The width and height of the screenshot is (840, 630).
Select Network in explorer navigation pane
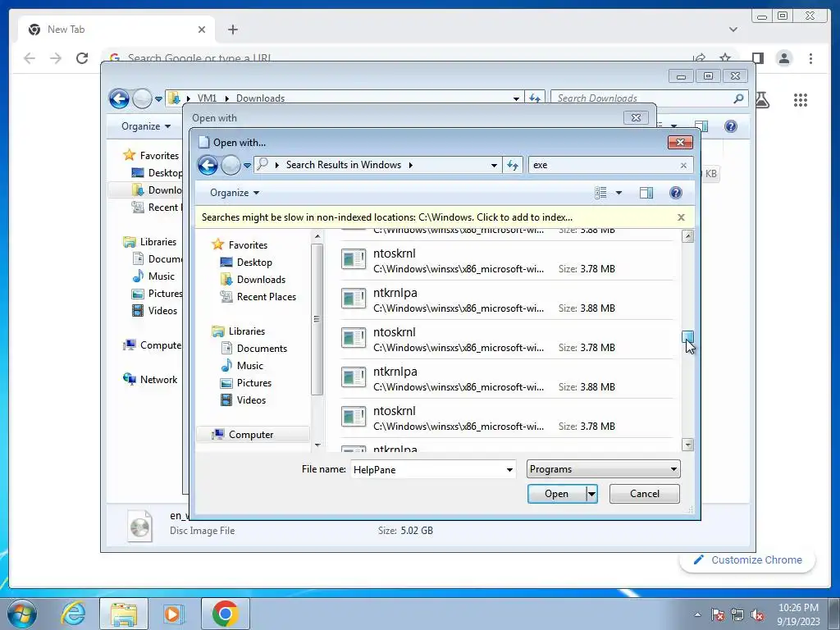pyautogui.click(x=151, y=379)
